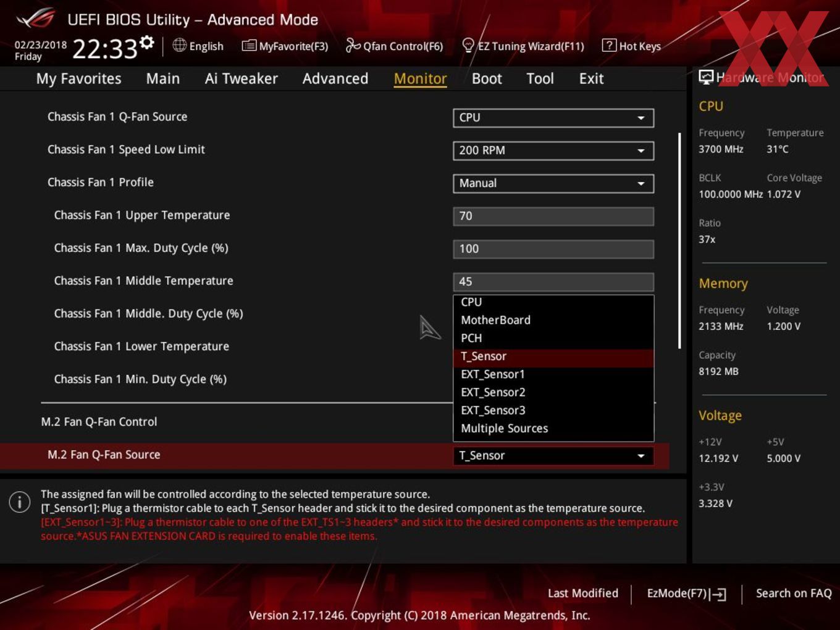Go to the Exit tab
The image size is (840, 630).
tap(591, 78)
